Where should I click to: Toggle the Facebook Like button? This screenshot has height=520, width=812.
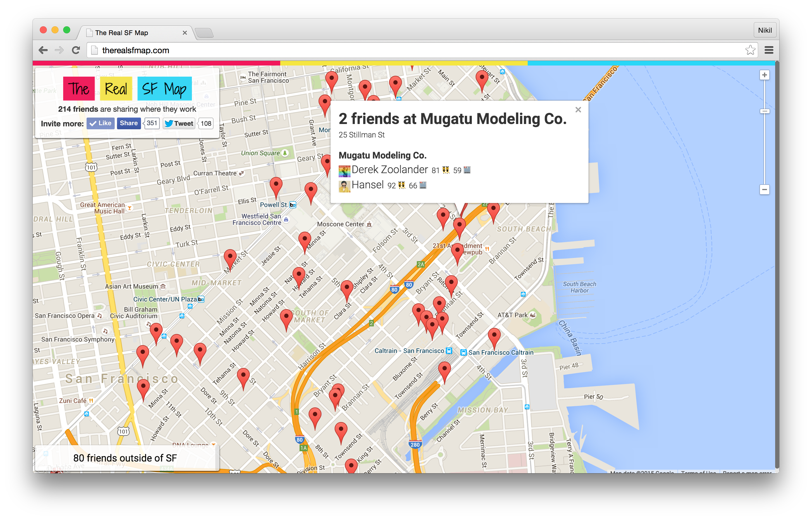click(100, 123)
